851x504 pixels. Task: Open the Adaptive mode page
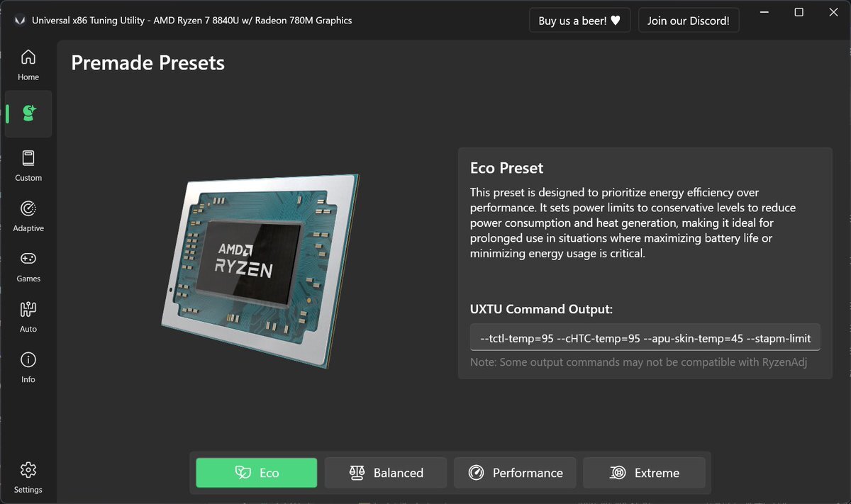28,215
